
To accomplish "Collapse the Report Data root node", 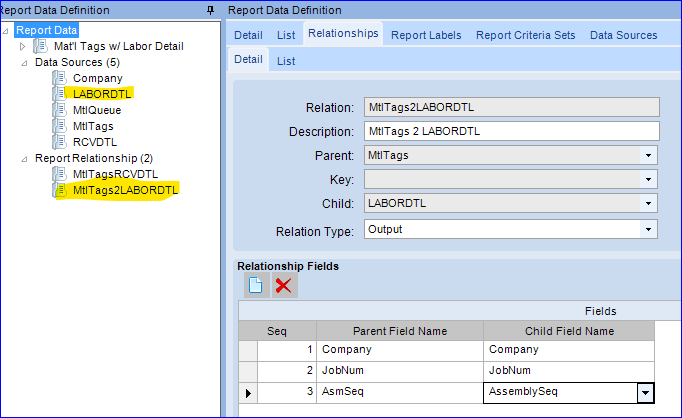I will (5, 31).
